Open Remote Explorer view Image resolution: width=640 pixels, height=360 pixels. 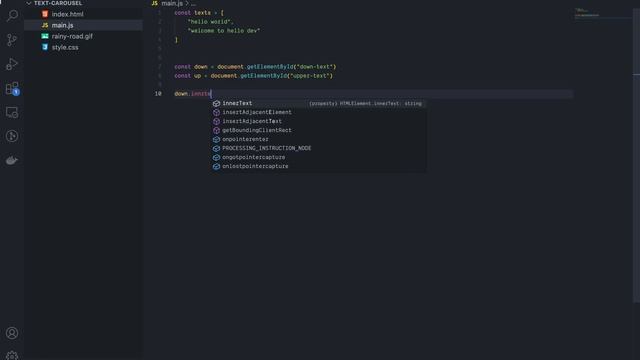[12, 112]
